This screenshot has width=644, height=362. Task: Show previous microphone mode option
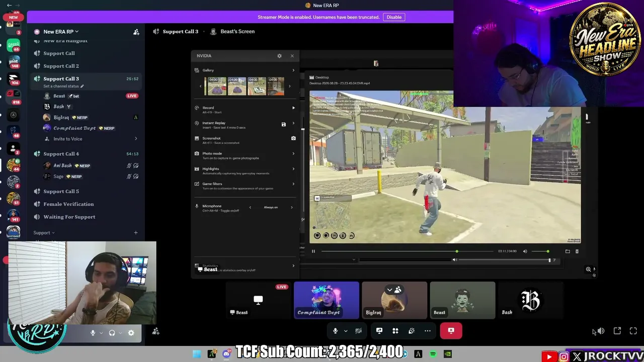250,207
